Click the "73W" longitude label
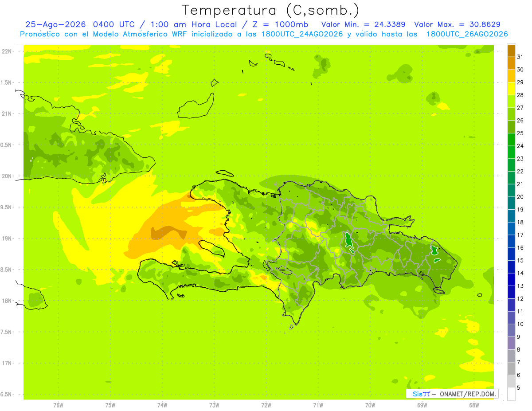 pos(214,405)
